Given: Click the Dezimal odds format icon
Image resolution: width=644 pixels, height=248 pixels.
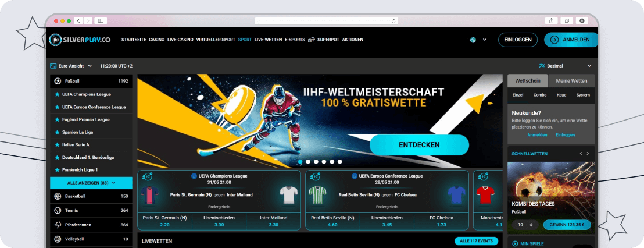Looking at the screenshot, I should [542, 66].
